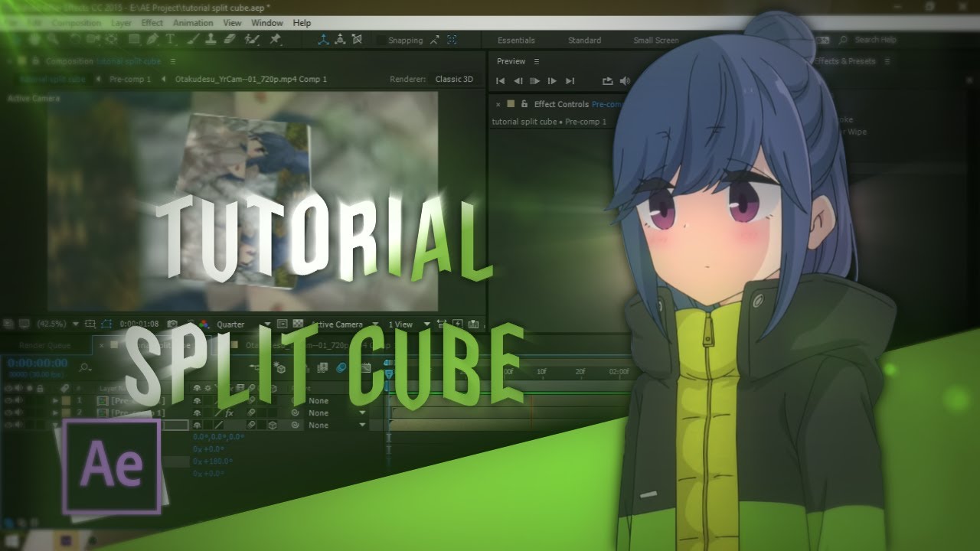Open the Preview panel menu icon

click(537, 61)
